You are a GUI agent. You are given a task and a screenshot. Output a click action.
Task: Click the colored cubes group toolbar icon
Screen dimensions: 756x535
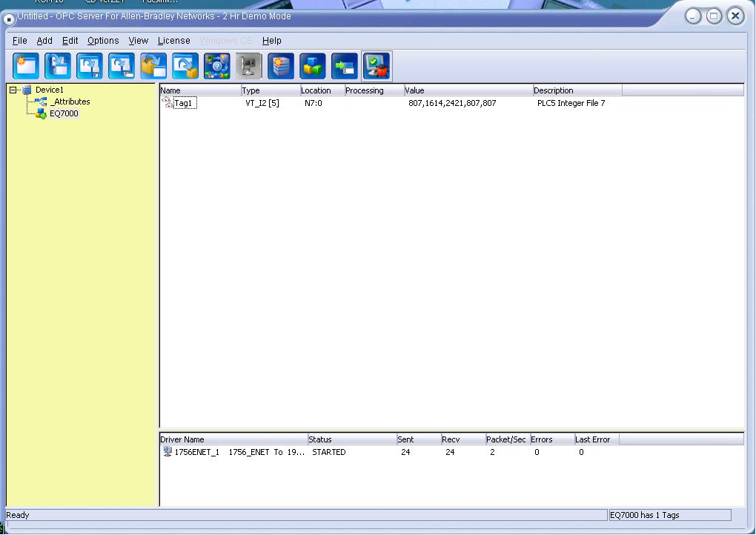(313, 66)
